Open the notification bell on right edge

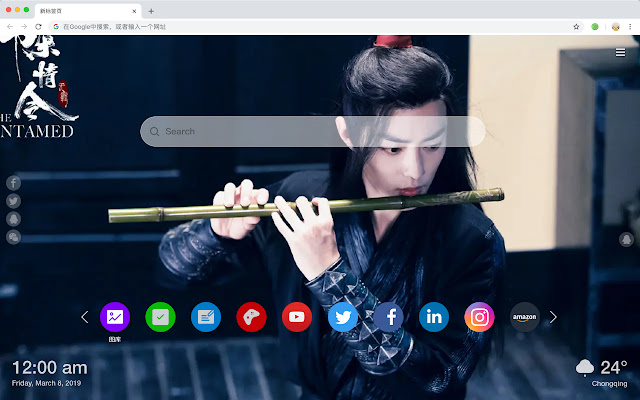tap(626, 239)
